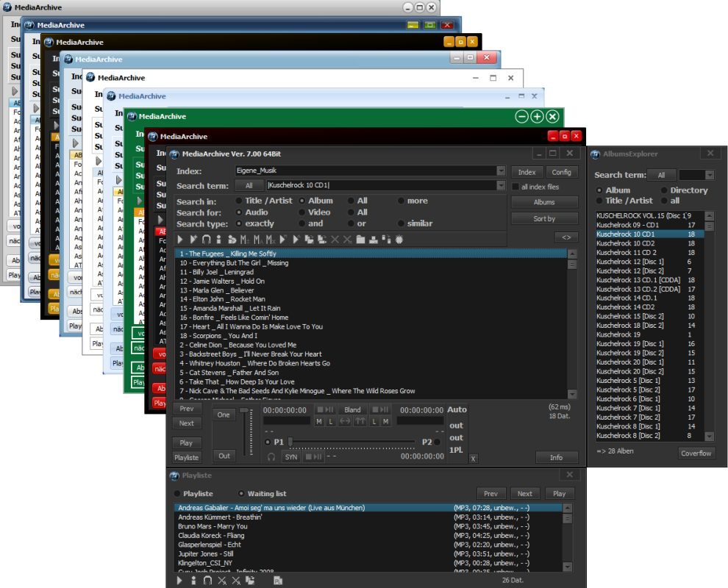Click the Info button
This screenshot has height=588, width=728.
557,458
